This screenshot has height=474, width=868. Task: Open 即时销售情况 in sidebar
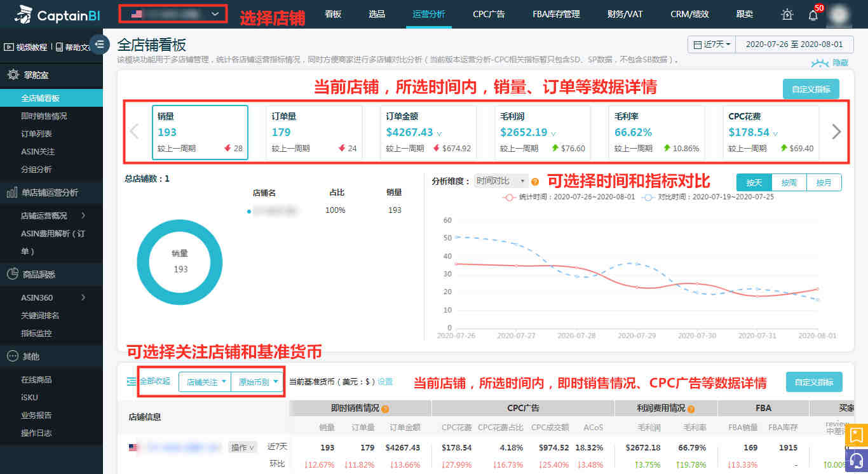pos(44,116)
